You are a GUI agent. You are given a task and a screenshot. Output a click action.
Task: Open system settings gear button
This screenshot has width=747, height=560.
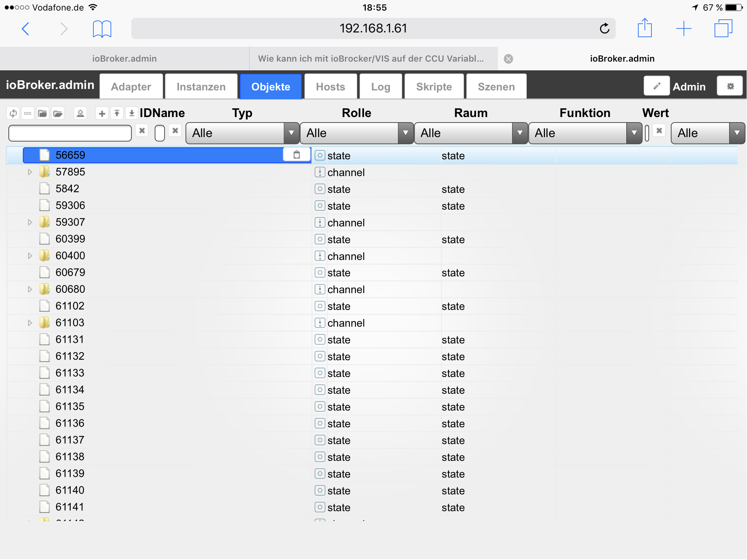click(730, 86)
